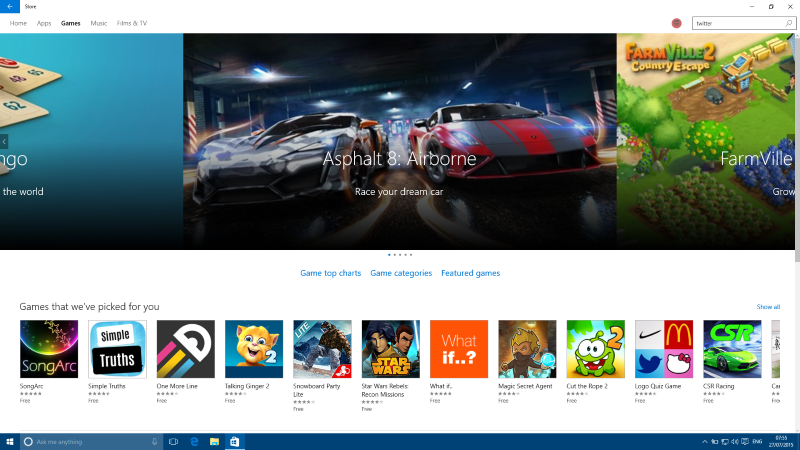Open File Explorer from the taskbar

(x=214, y=442)
